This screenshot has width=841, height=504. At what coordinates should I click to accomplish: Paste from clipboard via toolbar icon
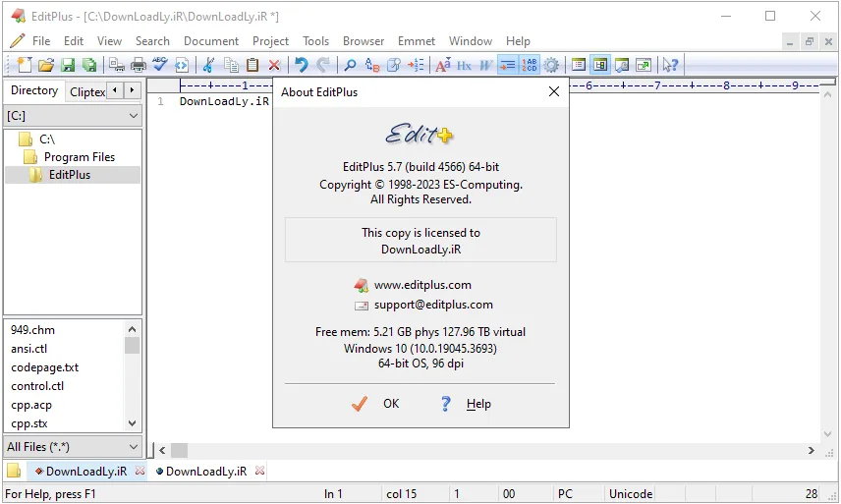(x=252, y=65)
